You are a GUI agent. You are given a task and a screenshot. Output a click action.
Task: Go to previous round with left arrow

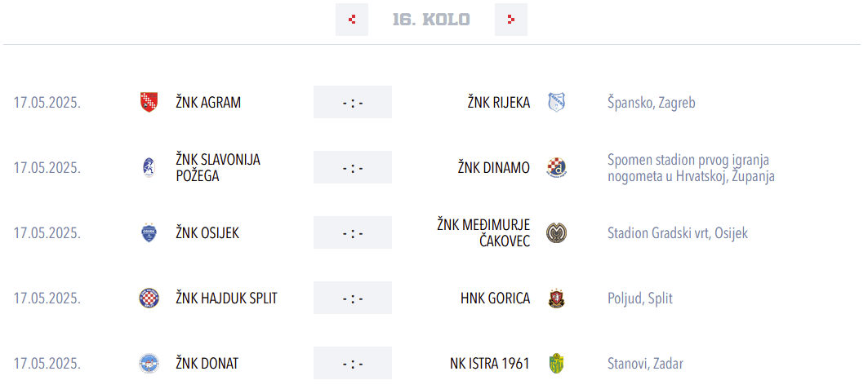pyautogui.click(x=352, y=20)
